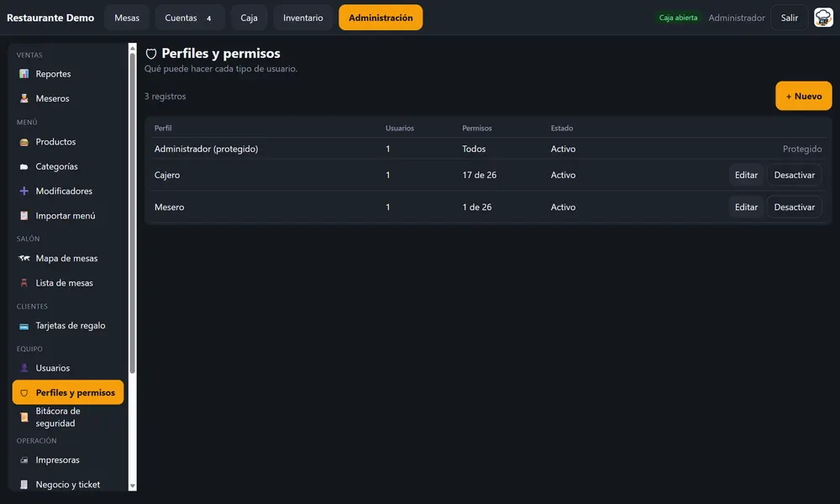Viewport: 840px width, 504px height.
Task: Open Tarjetas de regalo sidebar entry
Action: coord(68,326)
